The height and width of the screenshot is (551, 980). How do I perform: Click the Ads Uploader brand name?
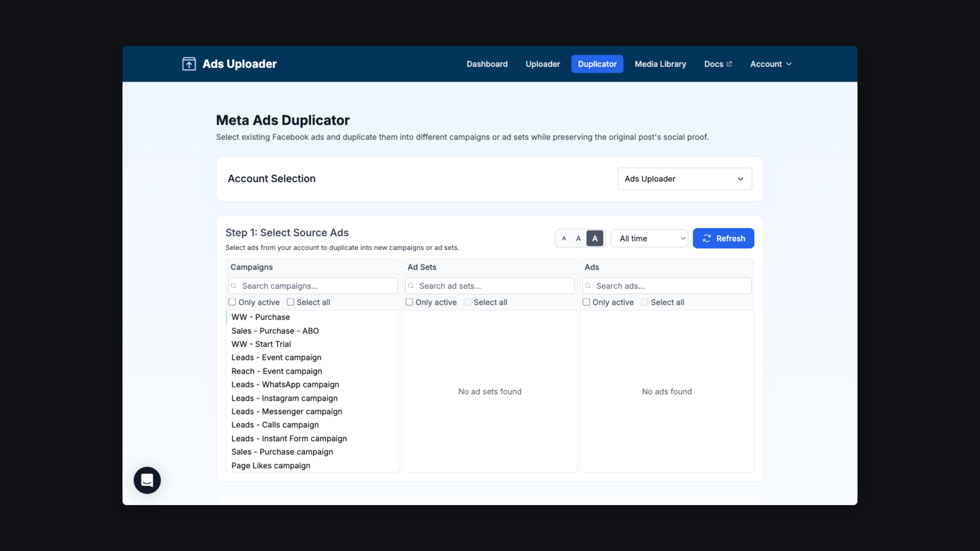[x=239, y=64]
